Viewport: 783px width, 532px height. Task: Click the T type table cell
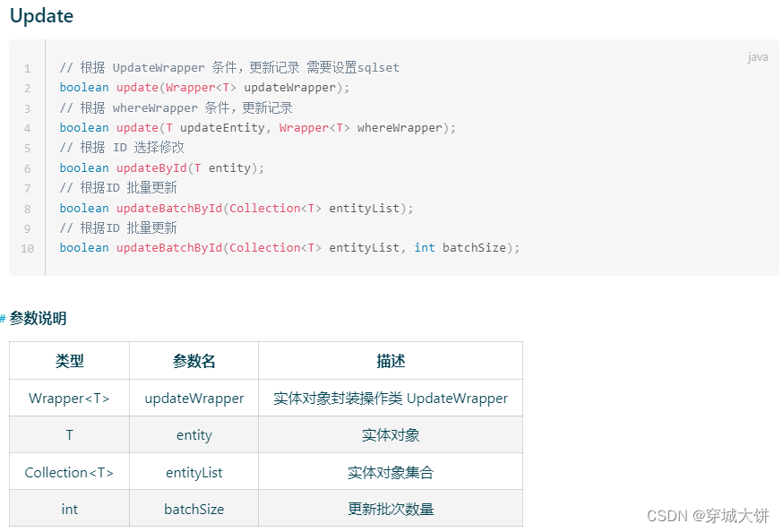69,435
